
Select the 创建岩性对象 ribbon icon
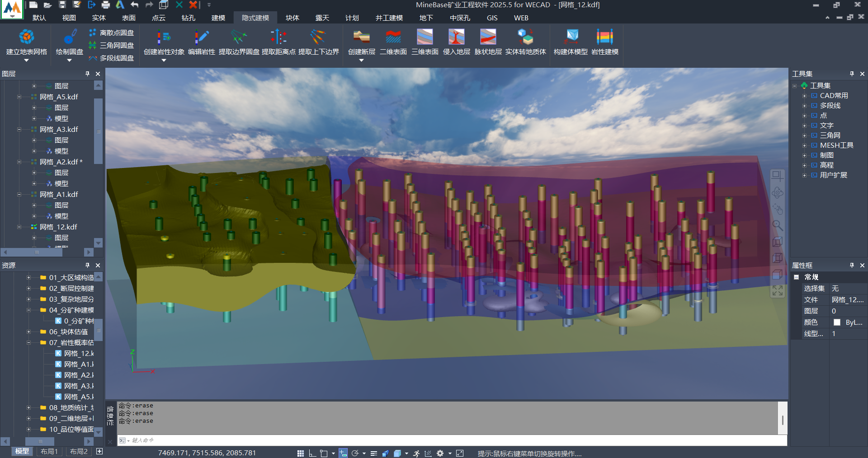tap(164, 37)
